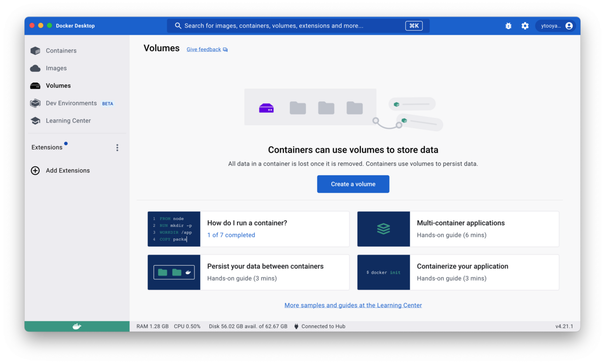Click Create a volume button
The image size is (605, 364).
click(353, 184)
